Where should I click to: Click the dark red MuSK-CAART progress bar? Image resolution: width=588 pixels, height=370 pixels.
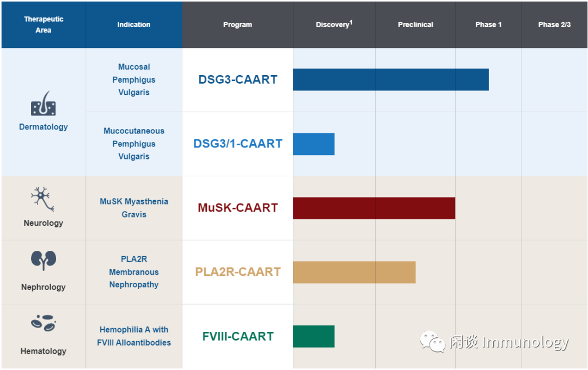click(x=374, y=208)
